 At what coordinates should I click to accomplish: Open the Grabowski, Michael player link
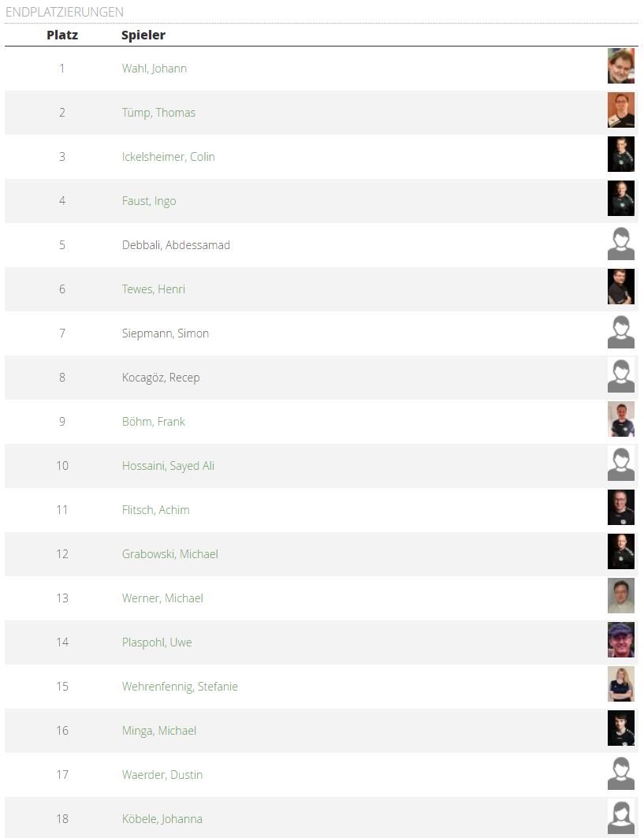[x=170, y=554]
